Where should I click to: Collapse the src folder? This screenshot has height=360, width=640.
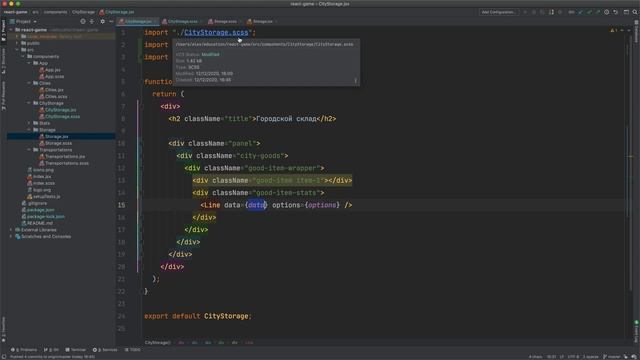tap(17, 50)
